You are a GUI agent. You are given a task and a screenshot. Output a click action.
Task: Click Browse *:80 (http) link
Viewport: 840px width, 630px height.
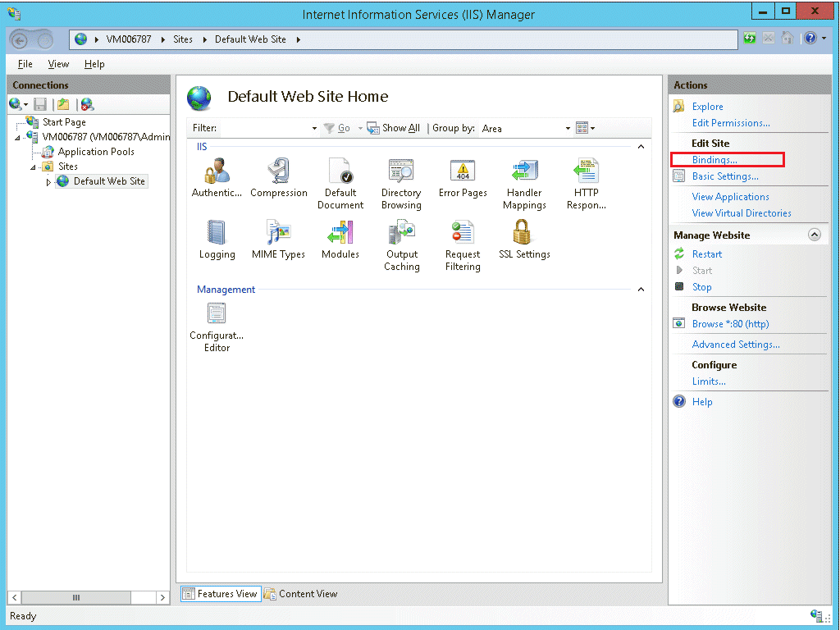click(730, 324)
